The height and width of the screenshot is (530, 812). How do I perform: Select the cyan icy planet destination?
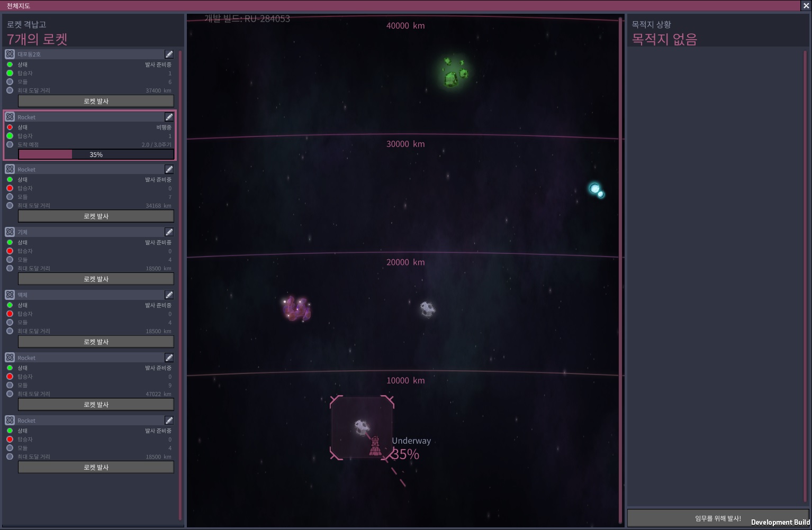point(597,190)
